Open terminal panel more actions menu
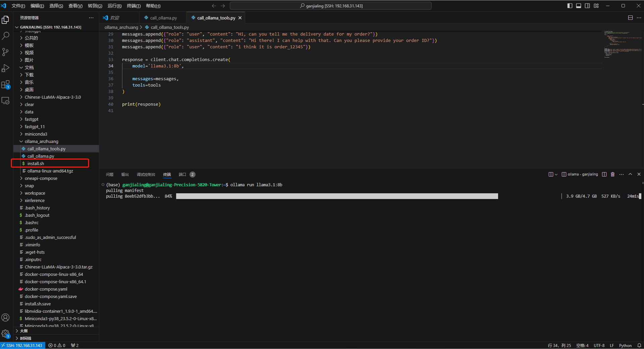 [x=622, y=174]
